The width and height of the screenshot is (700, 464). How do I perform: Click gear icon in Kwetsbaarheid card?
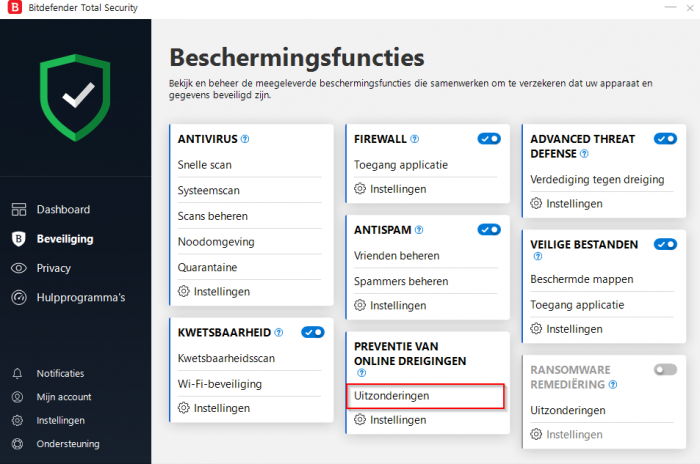tap(183, 408)
